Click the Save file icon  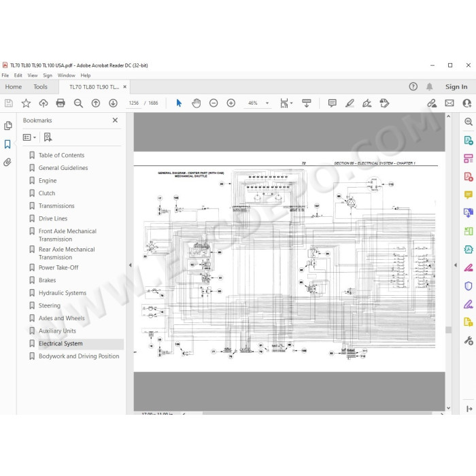(8, 103)
